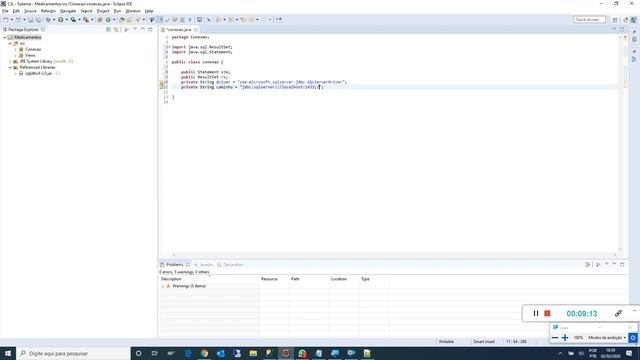640x360 pixels.
Task: Select the conexao.java editor tab
Action: [179, 29]
